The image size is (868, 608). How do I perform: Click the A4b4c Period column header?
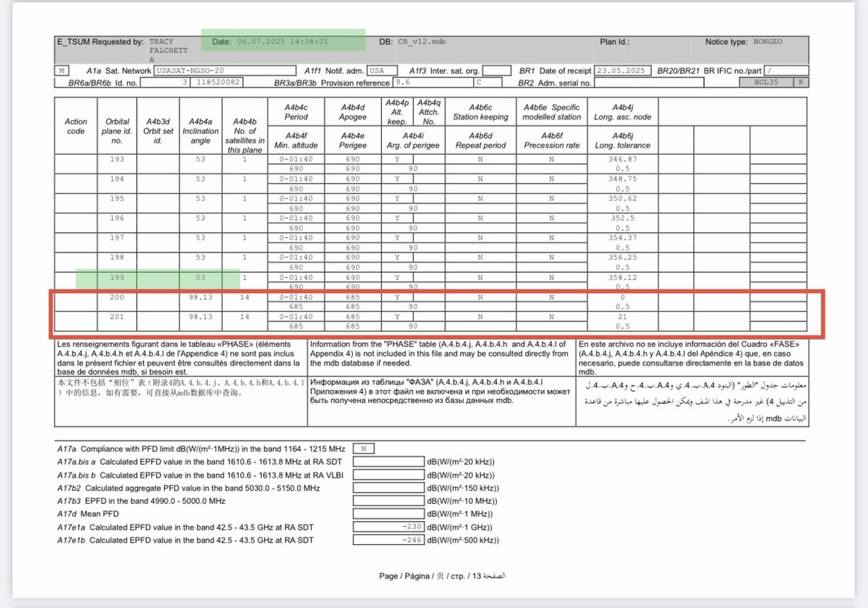pos(296,111)
